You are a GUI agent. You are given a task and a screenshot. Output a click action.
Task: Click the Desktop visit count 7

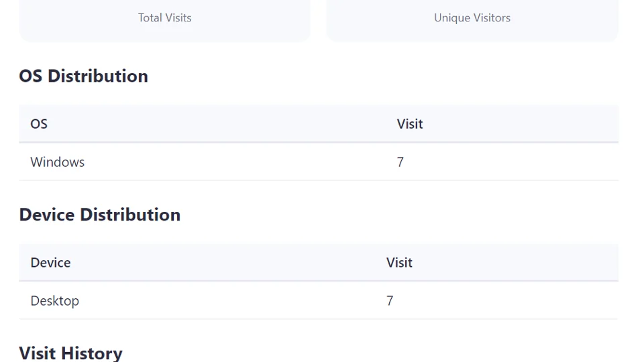click(390, 301)
